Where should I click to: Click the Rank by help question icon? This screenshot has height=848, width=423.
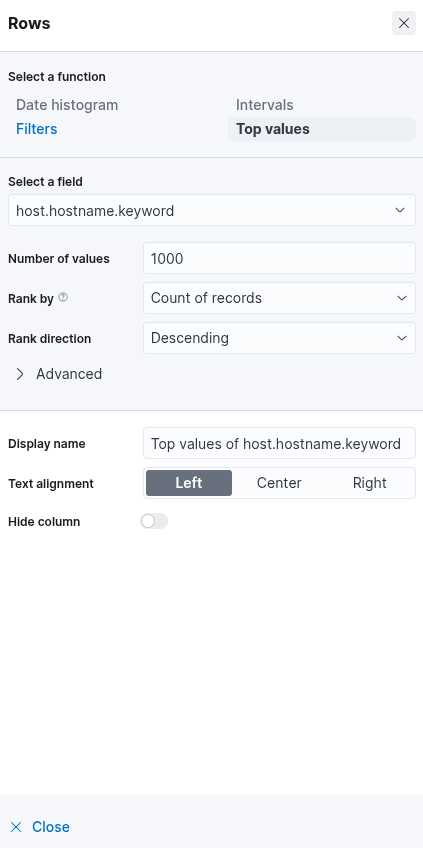tap(63, 297)
